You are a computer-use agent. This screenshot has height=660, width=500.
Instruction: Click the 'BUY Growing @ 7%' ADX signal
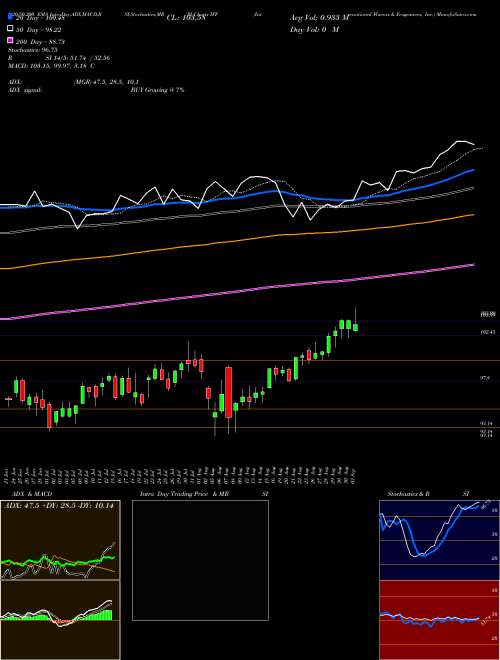point(157,90)
